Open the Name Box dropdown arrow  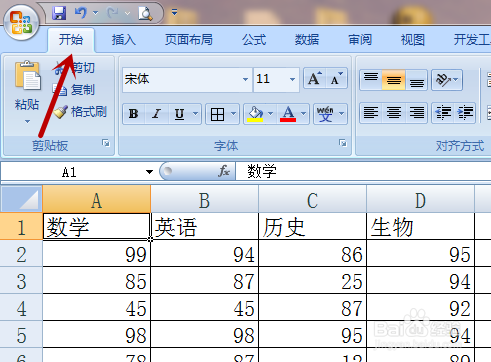[149, 172]
